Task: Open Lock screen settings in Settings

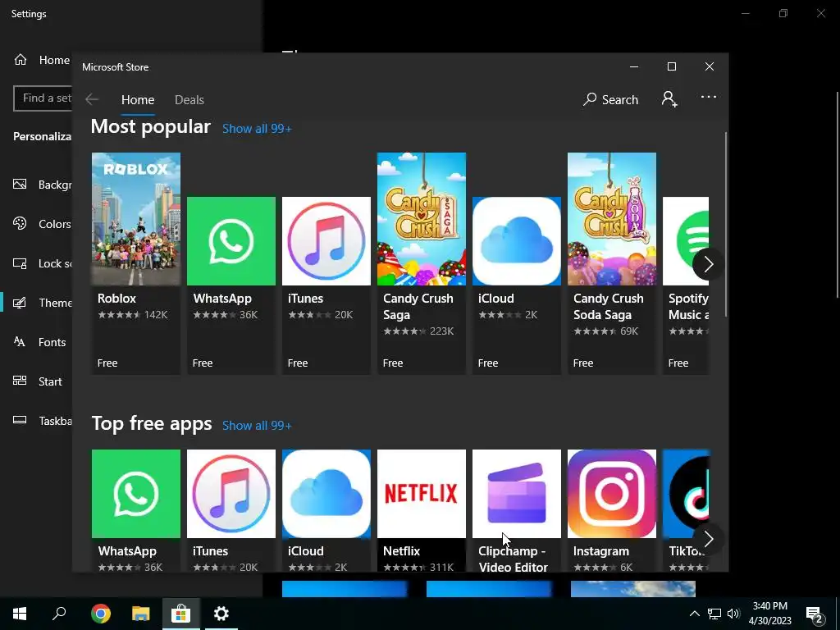Action: coord(42,263)
